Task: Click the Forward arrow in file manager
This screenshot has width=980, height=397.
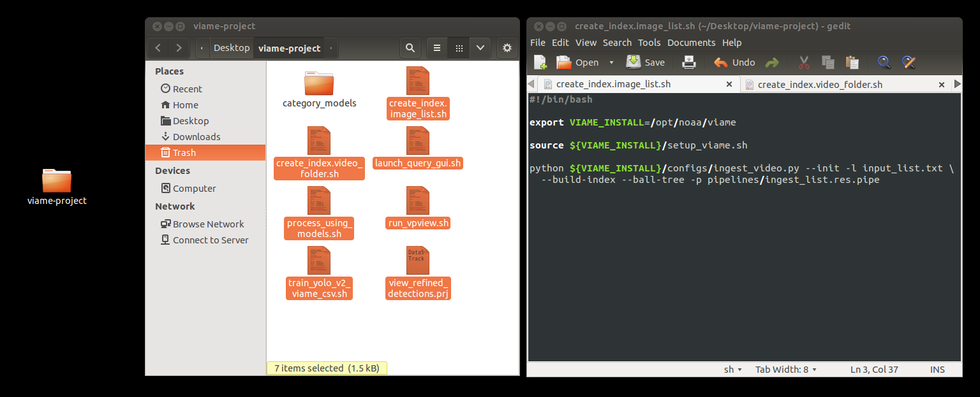Action: (x=179, y=48)
